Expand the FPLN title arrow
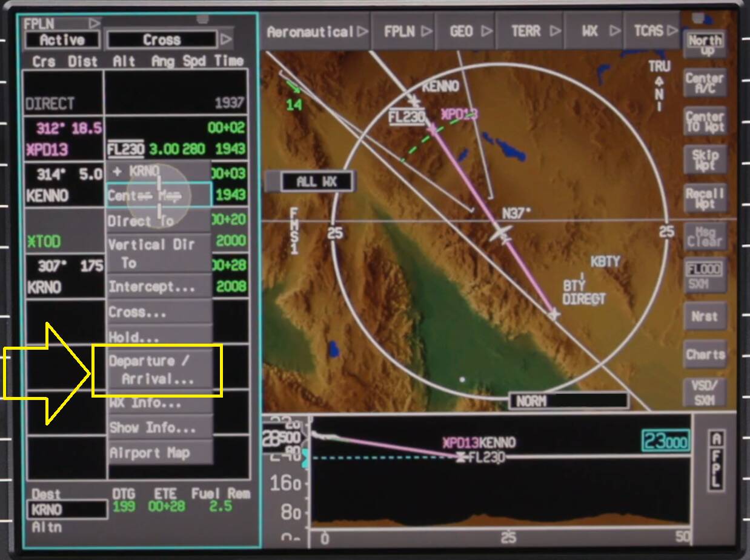 [x=93, y=24]
